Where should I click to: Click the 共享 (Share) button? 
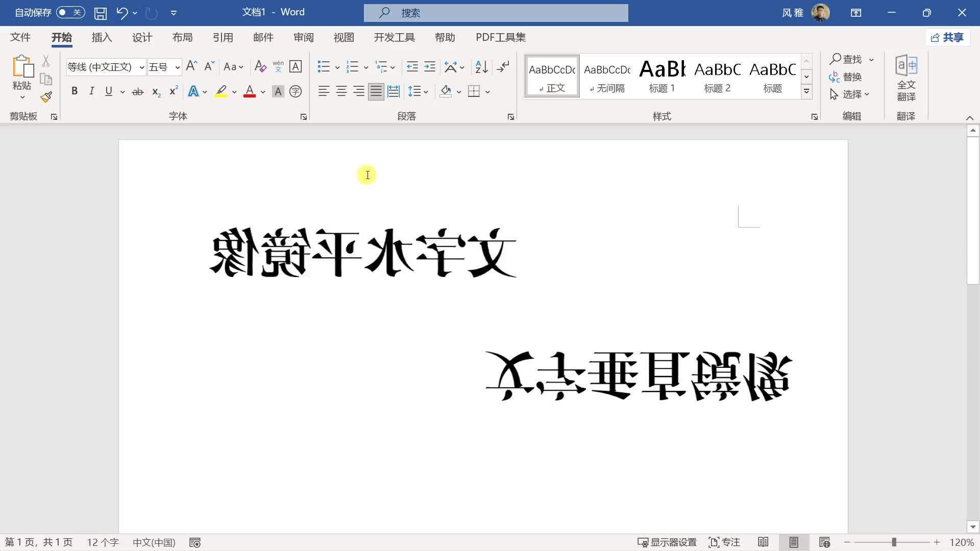click(x=947, y=37)
